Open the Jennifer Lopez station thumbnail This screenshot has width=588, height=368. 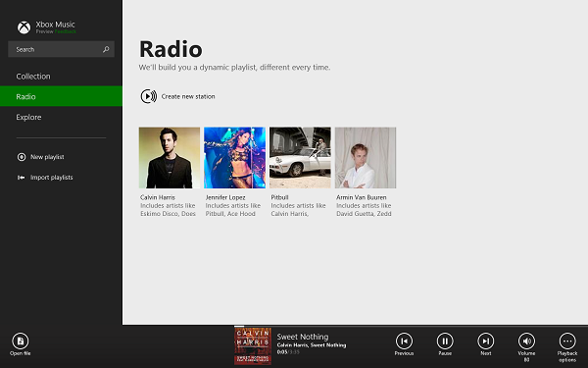(x=235, y=158)
